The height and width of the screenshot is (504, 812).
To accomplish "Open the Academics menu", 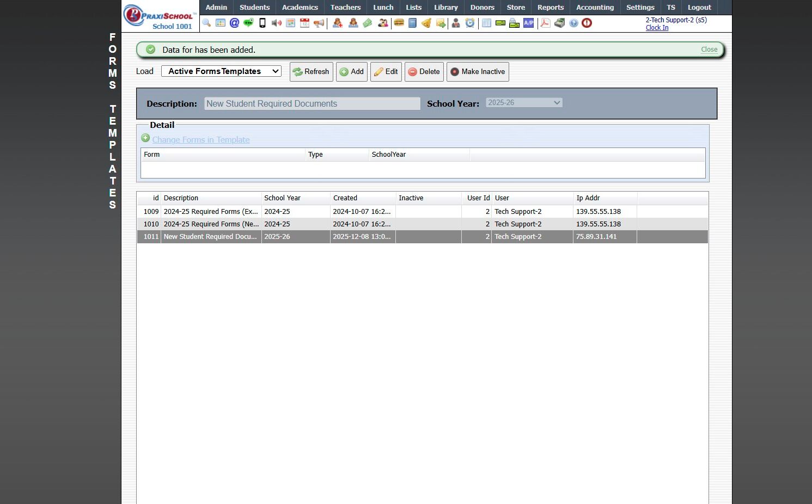I will [300, 8].
